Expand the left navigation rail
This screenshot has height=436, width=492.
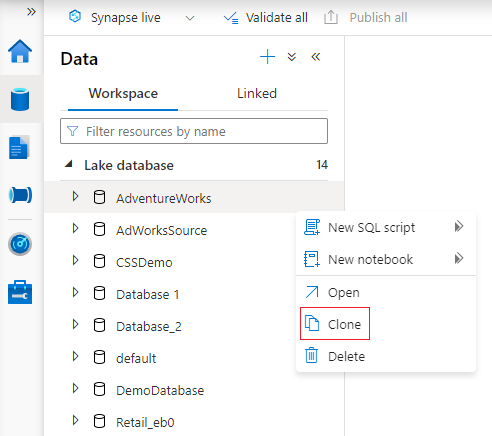31,12
